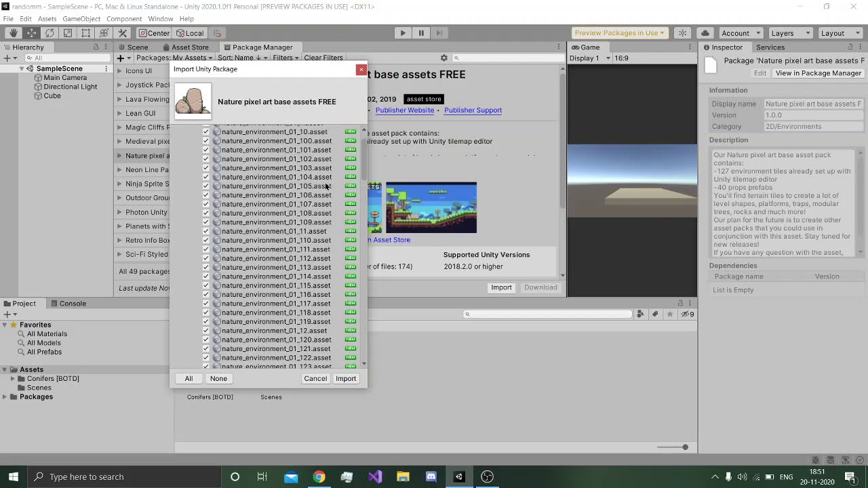
Task: Open Search by Type filter in Project
Action: click(641, 314)
